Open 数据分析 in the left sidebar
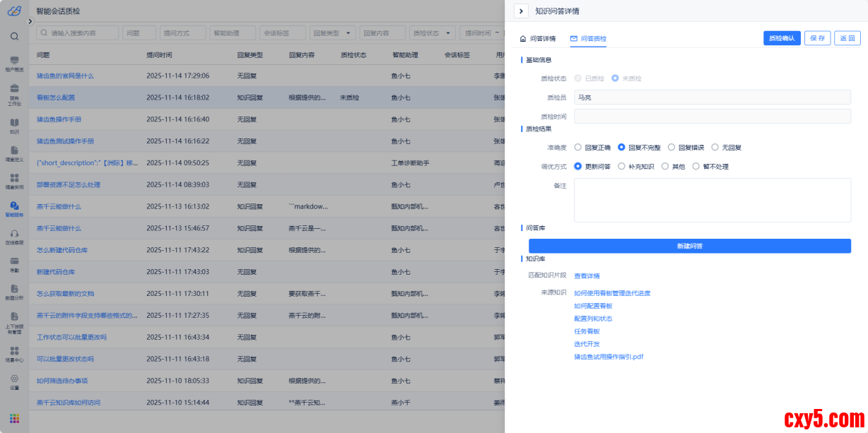The image size is (868, 433). [14, 291]
